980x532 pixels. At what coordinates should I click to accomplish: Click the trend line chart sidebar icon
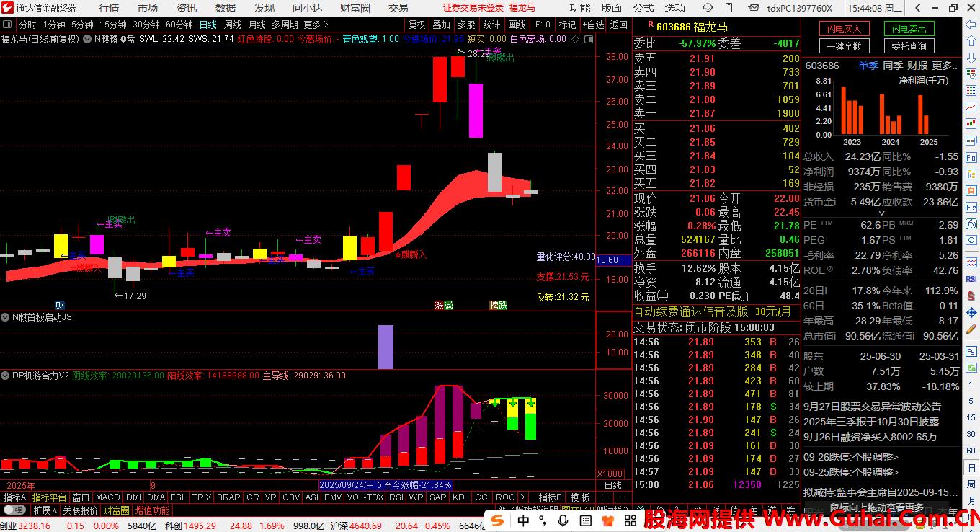[971, 108]
